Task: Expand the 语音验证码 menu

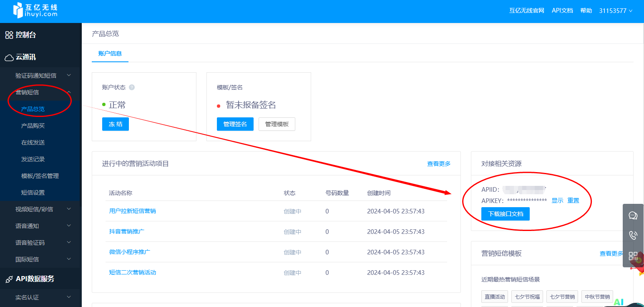Action: [x=40, y=243]
